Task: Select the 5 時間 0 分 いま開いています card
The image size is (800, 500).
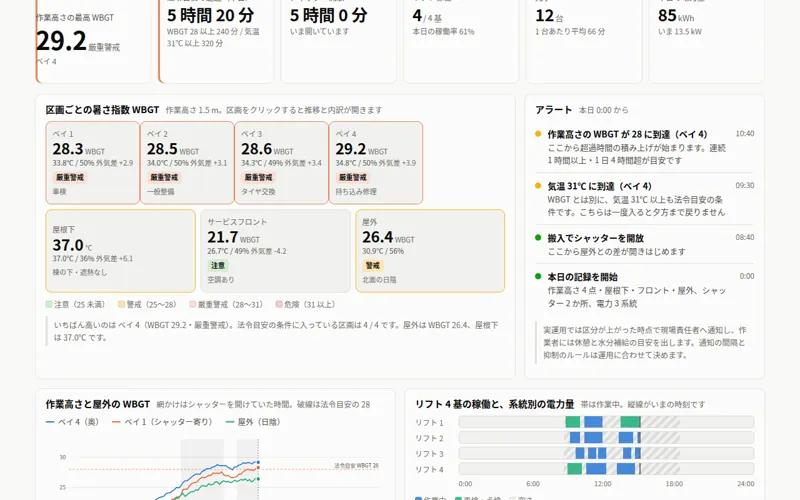Action: 339,41
